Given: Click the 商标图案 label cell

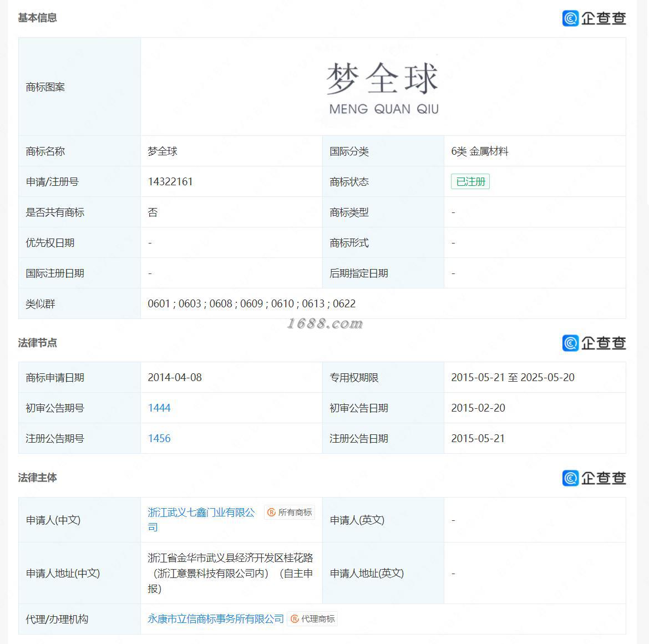Looking at the screenshot, I should pyautogui.click(x=79, y=87).
